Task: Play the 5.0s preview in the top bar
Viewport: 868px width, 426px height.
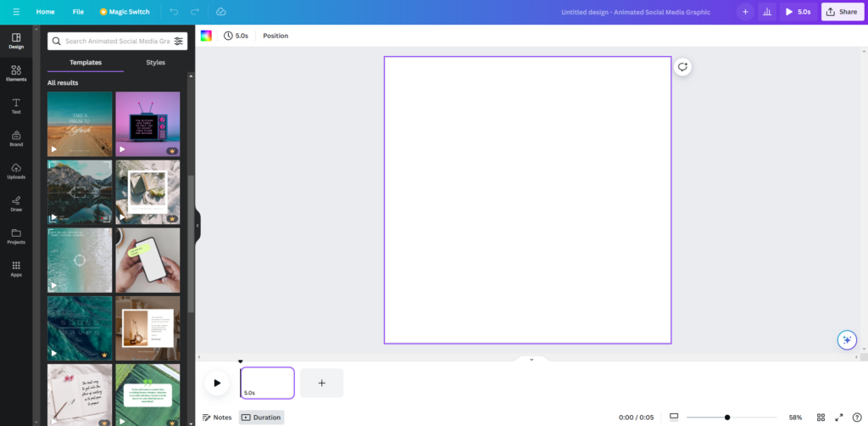Action: (x=798, y=12)
